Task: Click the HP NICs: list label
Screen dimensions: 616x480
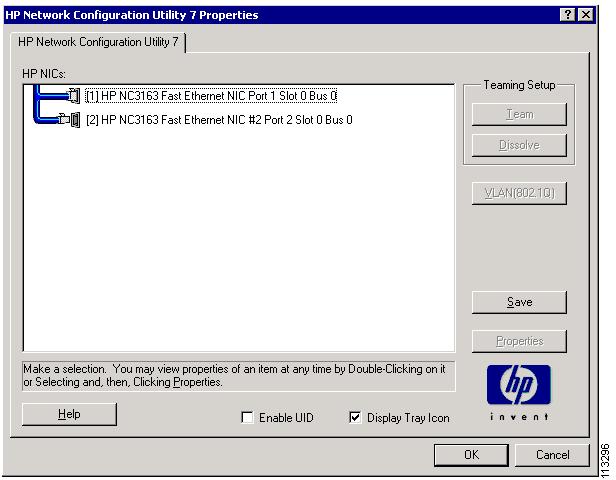Action: point(44,74)
